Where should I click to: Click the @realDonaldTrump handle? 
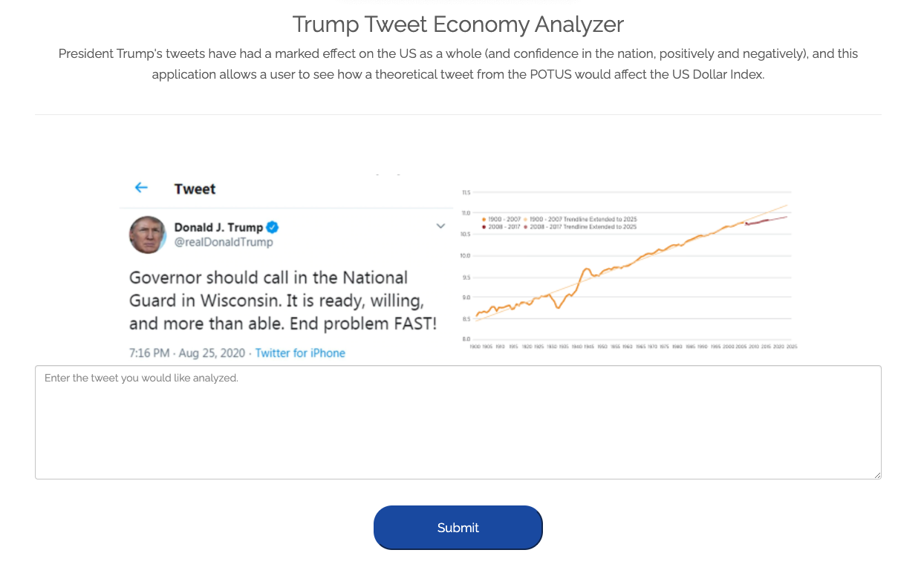(x=224, y=242)
